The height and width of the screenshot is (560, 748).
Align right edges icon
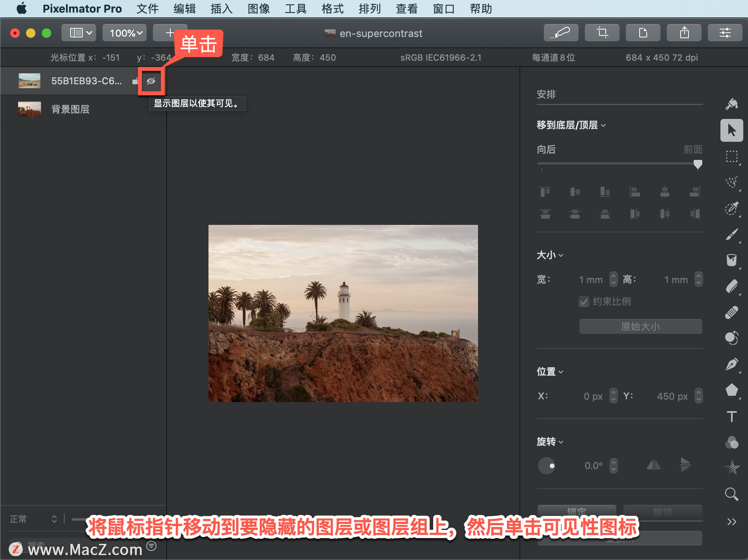(x=695, y=192)
